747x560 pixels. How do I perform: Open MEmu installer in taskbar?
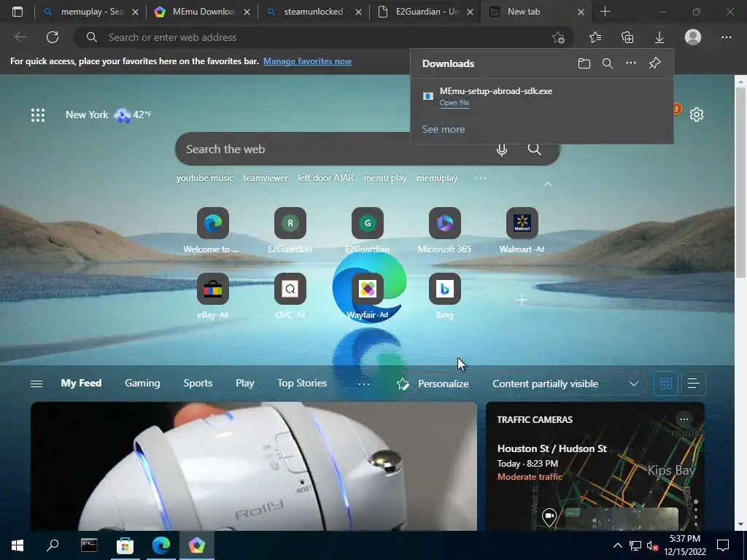(197, 545)
